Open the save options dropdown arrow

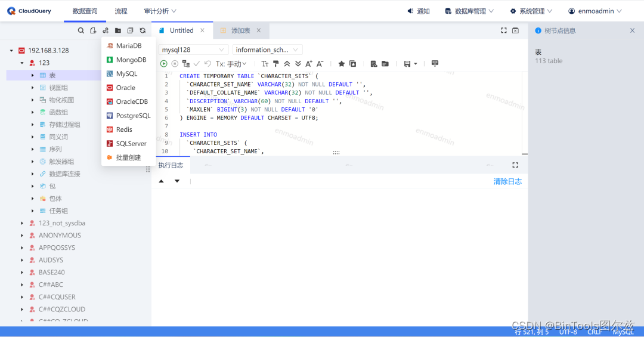tap(416, 64)
